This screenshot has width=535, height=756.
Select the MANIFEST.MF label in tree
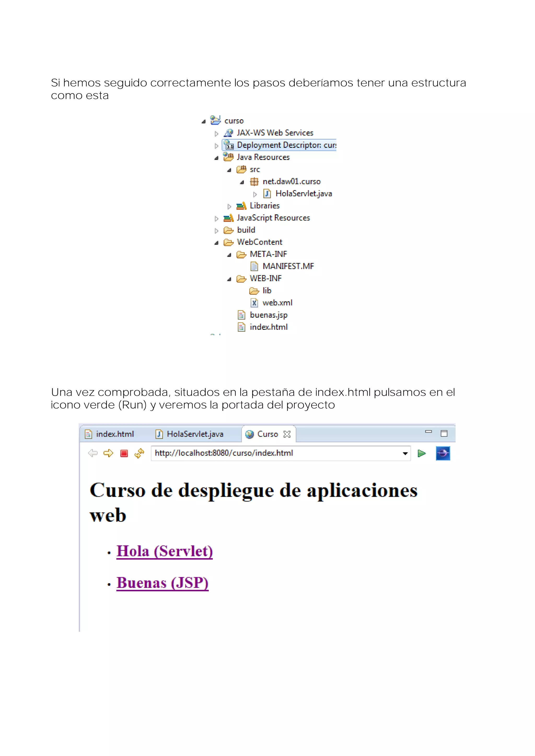(288, 266)
